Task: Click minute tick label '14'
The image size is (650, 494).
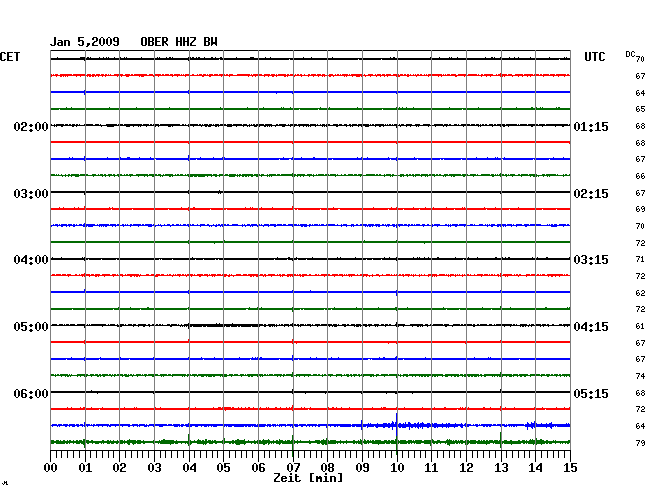Action: point(536,467)
